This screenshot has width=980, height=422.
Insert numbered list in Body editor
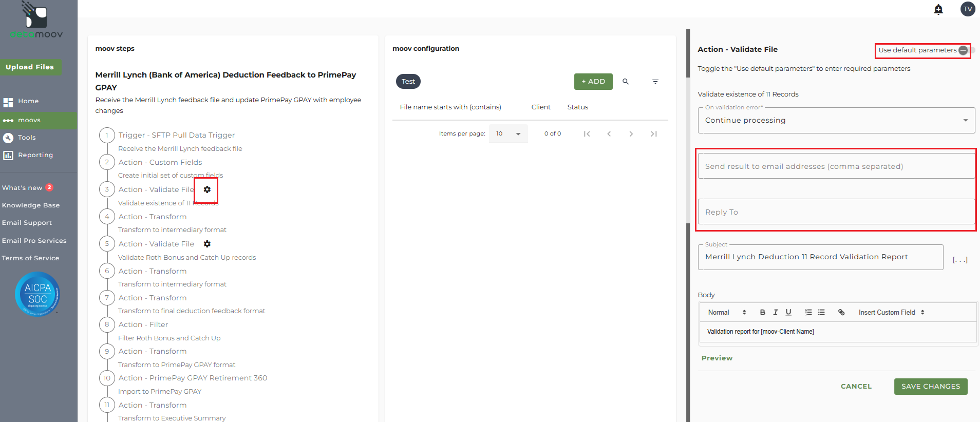click(x=808, y=312)
